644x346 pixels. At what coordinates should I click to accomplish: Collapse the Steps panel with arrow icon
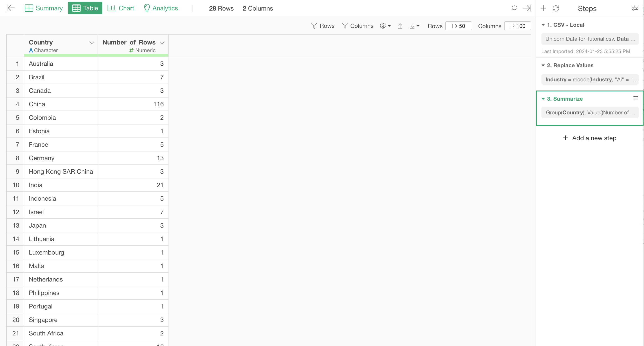point(527,8)
